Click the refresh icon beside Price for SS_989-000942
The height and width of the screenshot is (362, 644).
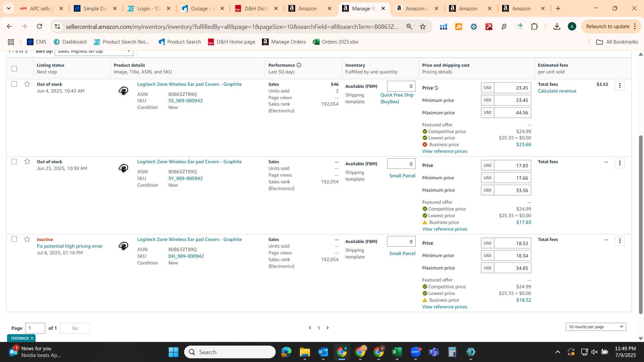tap(436, 88)
